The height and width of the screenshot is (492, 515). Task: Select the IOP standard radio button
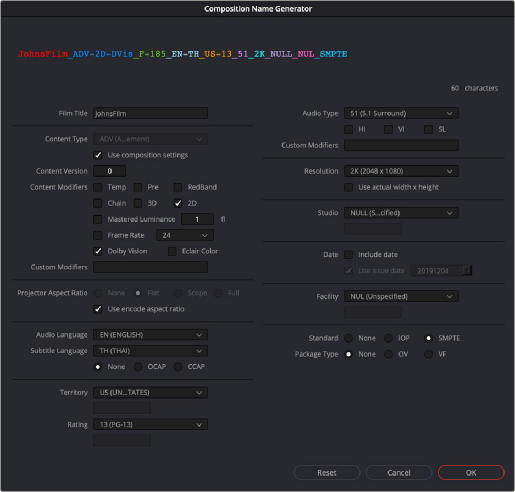tap(388, 338)
